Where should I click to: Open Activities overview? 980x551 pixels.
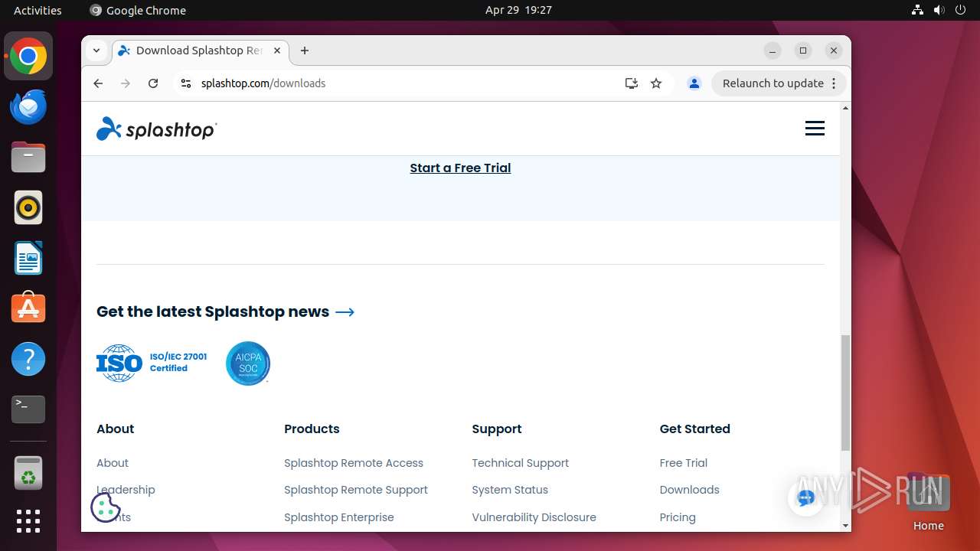tap(38, 10)
